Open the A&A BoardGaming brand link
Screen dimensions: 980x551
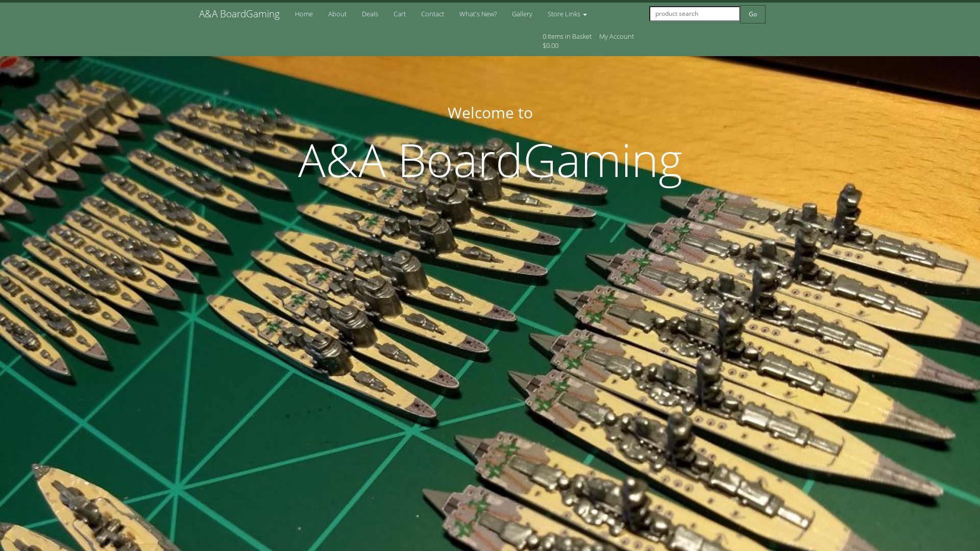239,14
